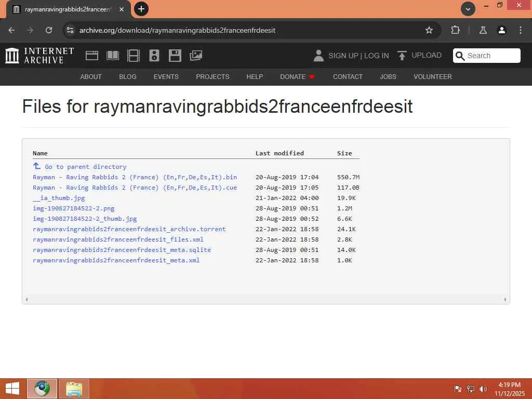
Task: Close the raymanravingrabbids2 browser tab
Action: tap(122, 9)
